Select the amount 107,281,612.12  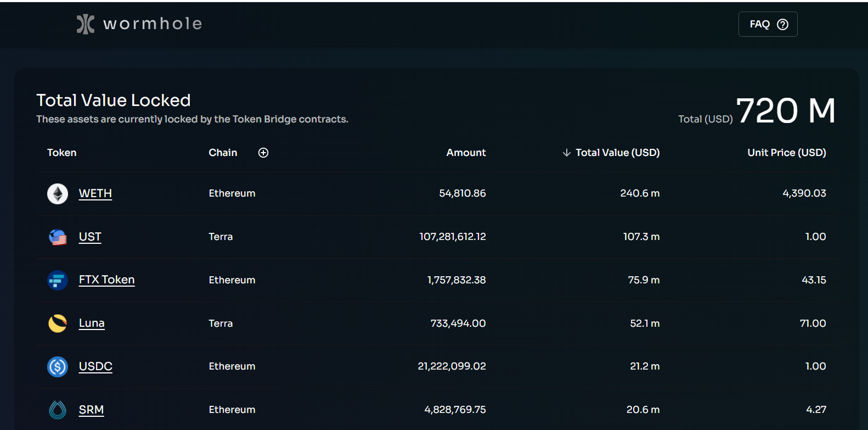click(453, 237)
